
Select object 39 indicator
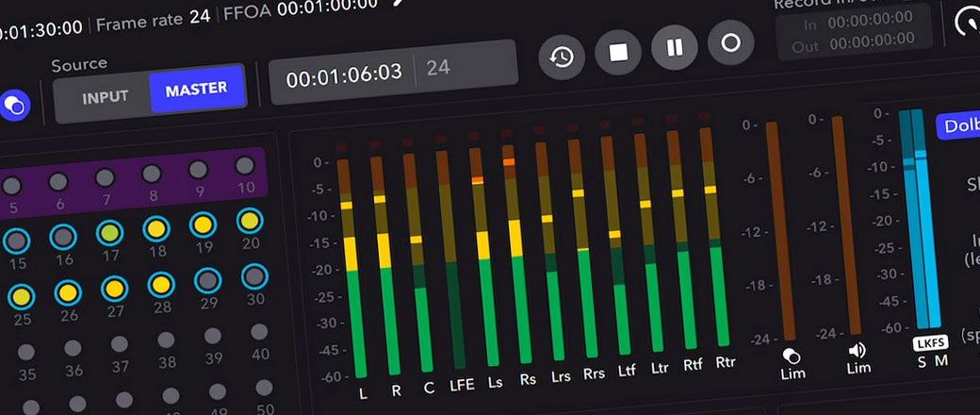click(x=213, y=336)
